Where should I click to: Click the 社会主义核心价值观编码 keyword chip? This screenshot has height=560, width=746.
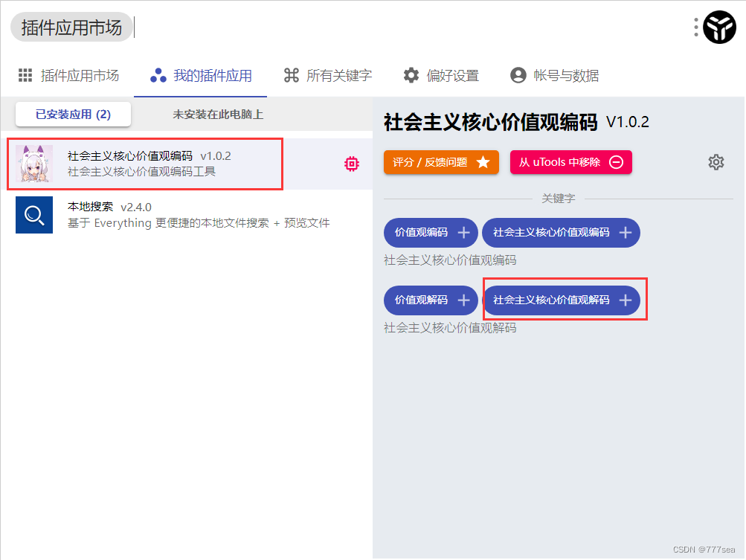click(561, 233)
